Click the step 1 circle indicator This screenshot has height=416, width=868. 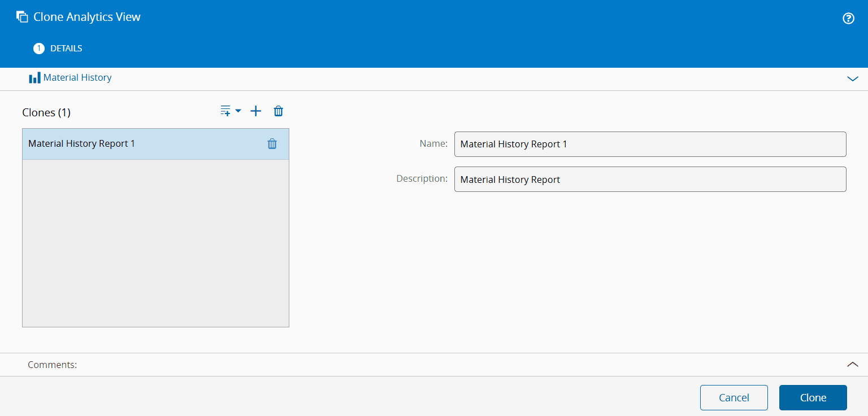[39, 48]
